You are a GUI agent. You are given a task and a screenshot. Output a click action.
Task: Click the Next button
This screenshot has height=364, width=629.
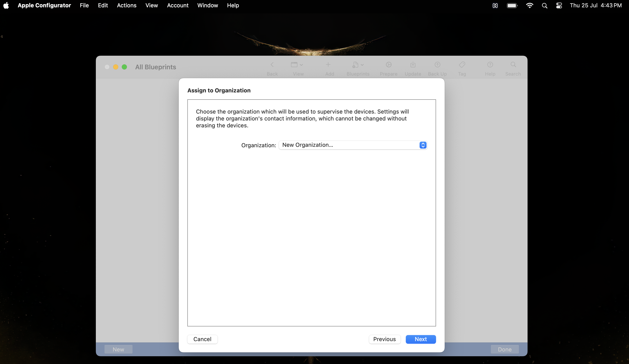(420, 339)
